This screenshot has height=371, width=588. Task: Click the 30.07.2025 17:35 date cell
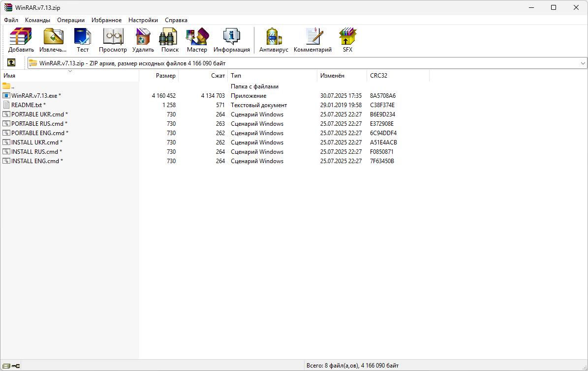(x=341, y=96)
